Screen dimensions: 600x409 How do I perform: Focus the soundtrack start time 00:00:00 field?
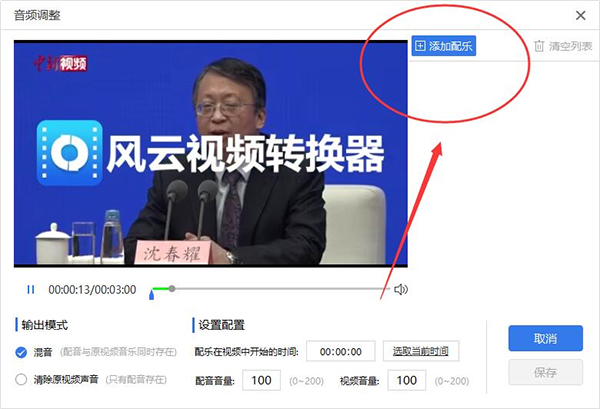pos(340,351)
